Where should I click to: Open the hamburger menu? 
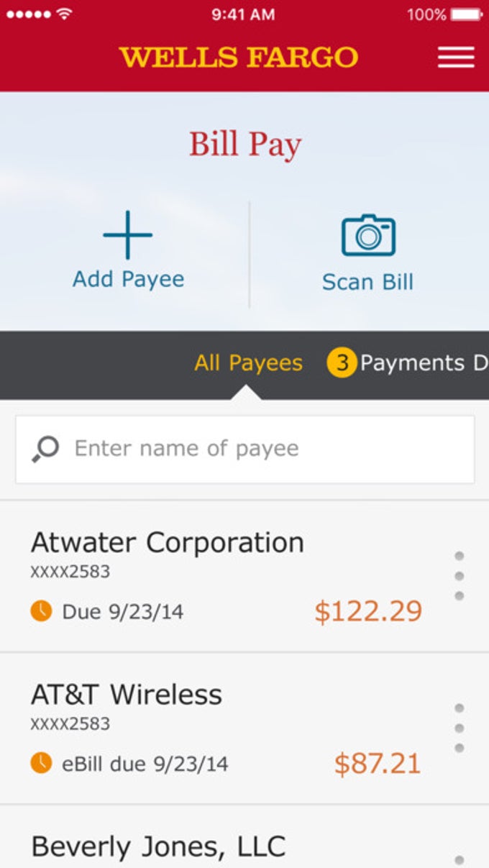456,57
